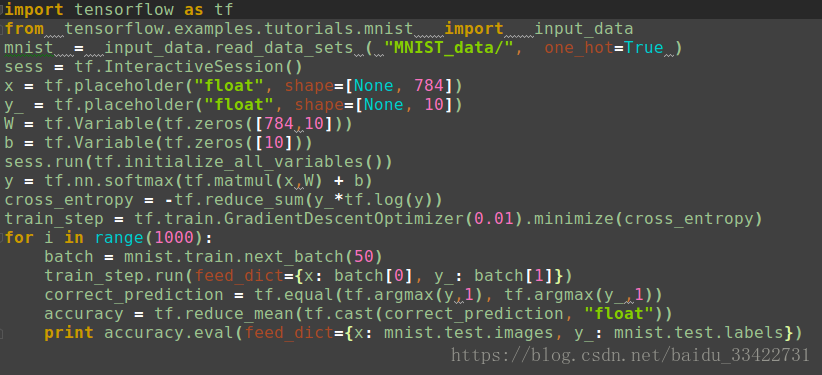Image resolution: width=822 pixels, height=375 pixels.
Task: Click 'minimize(cross_entropy)' call
Action: pos(647,219)
